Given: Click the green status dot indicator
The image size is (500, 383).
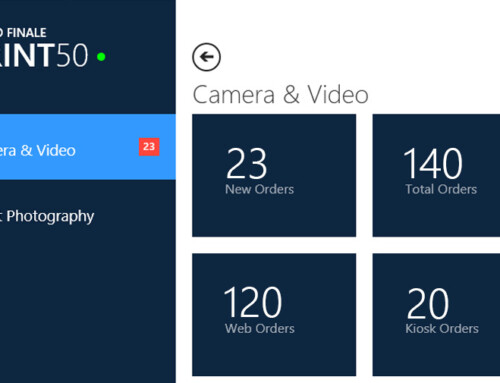Looking at the screenshot, I should click(x=101, y=57).
